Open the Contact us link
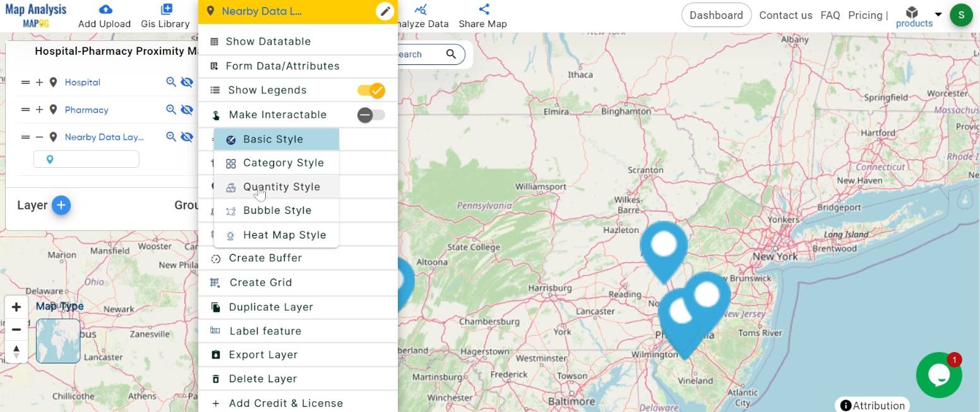Viewport: 980px width, 412px height. point(786,15)
